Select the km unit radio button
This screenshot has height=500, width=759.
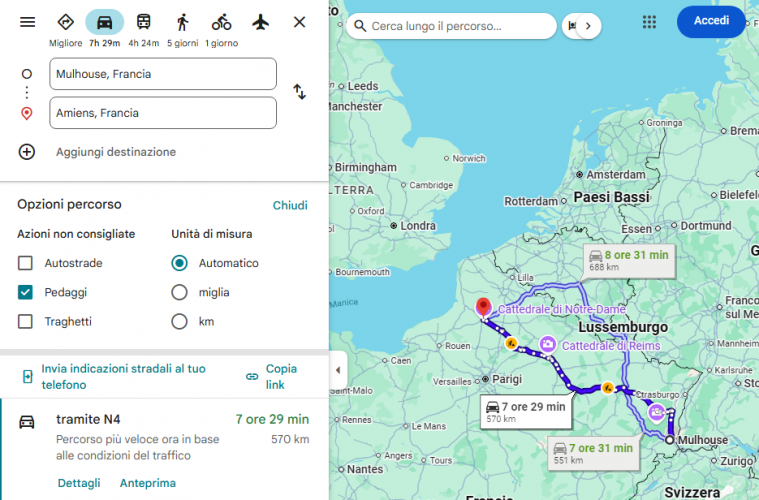click(x=179, y=321)
